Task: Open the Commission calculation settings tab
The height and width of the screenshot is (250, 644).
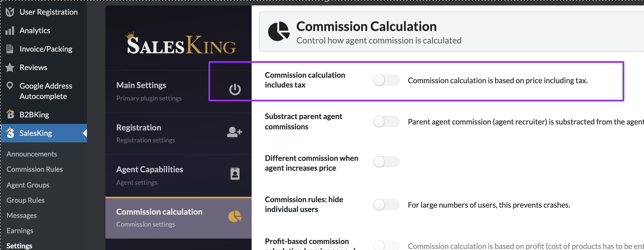Action: click(179, 218)
